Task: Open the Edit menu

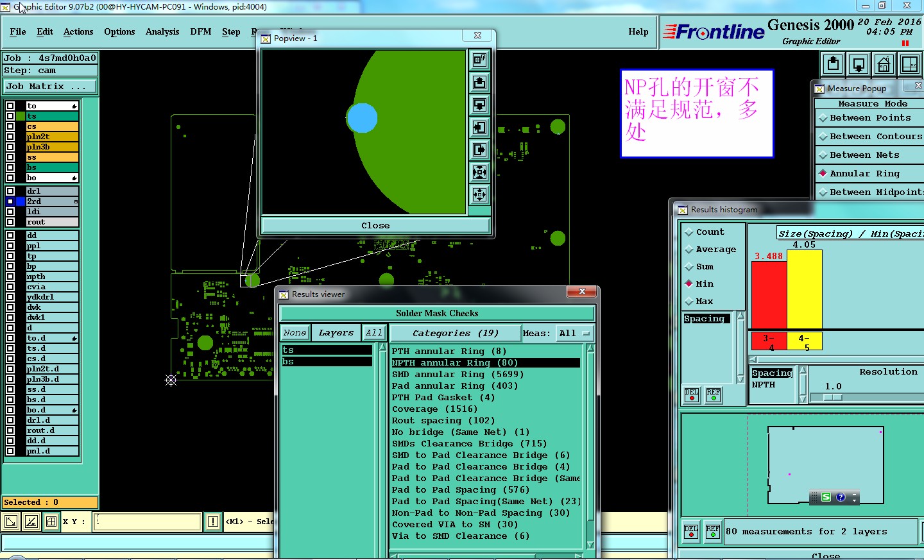Action: tap(45, 31)
